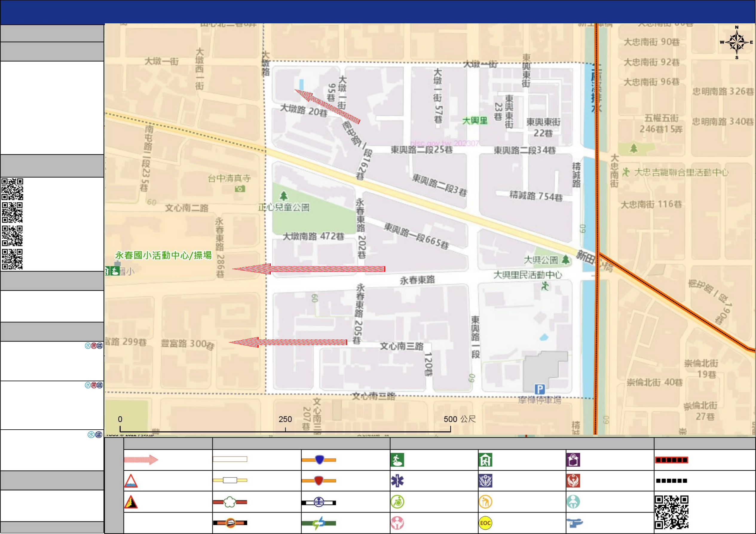This screenshot has width=756, height=534.
Task: Select the red shield highway legend symbol
Action: coord(319,481)
